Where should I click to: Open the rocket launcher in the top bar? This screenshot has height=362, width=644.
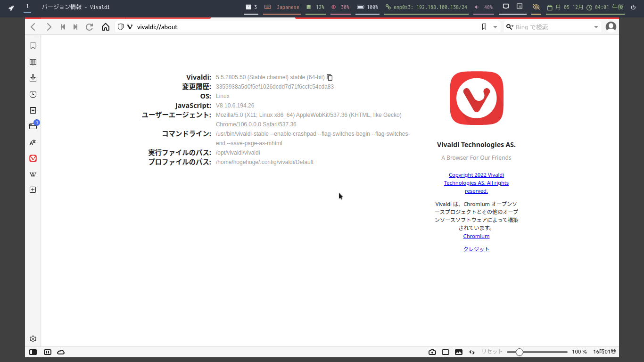pyautogui.click(x=11, y=7)
